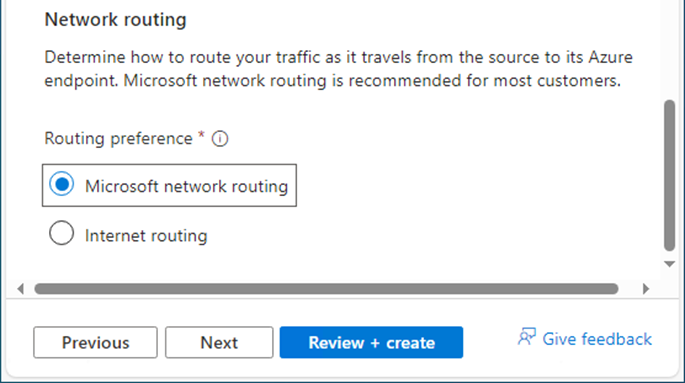Choose the Microsoft network routing option label
685x383 pixels.
(187, 186)
